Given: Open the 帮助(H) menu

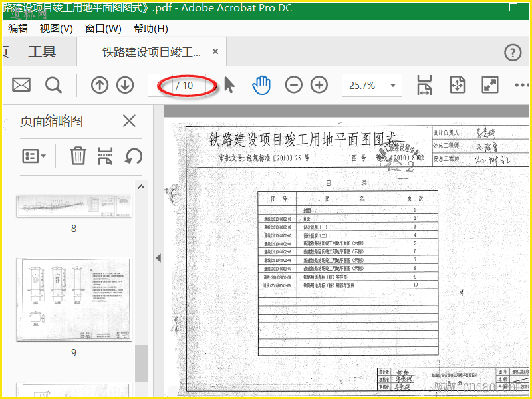Looking at the screenshot, I should [151, 29].
